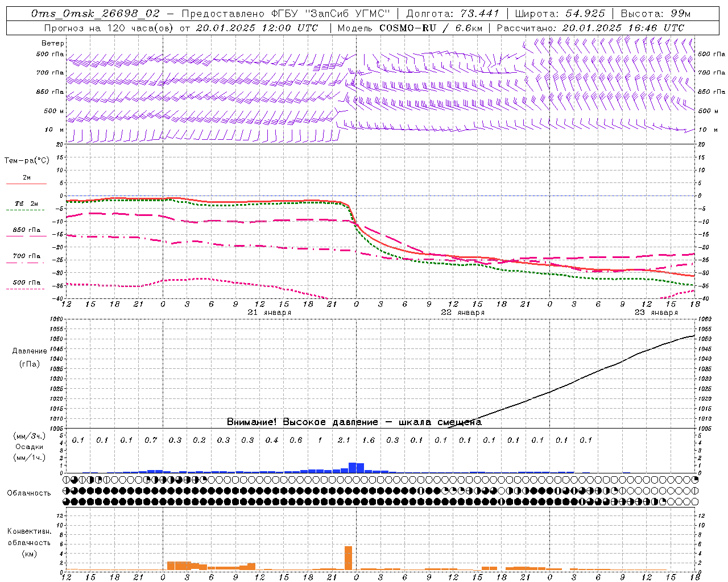Click the 'Высота: 99м' elevation text
This screenshot has height=582, width=728.
click(x=656, y=14)
